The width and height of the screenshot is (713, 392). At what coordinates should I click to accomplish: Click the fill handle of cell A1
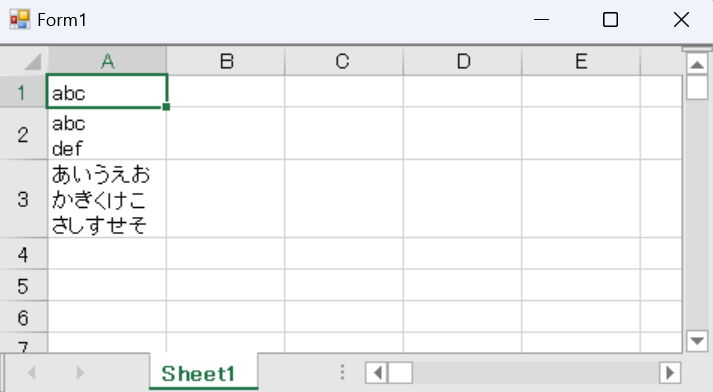[166, 107]
